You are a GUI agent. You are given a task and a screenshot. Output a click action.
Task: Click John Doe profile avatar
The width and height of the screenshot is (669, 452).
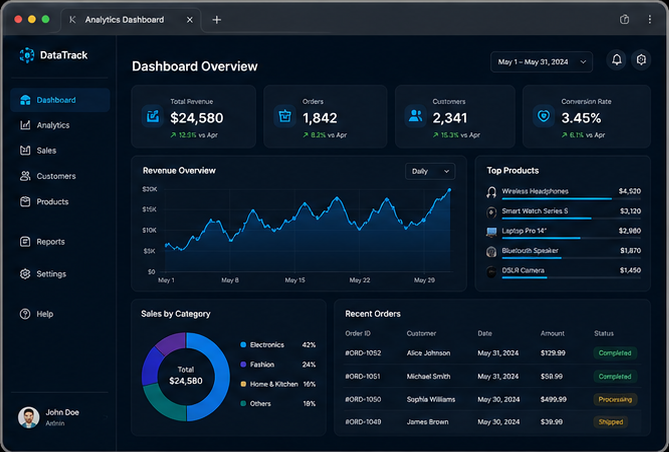pyautogui.click(x=29, y=417)
